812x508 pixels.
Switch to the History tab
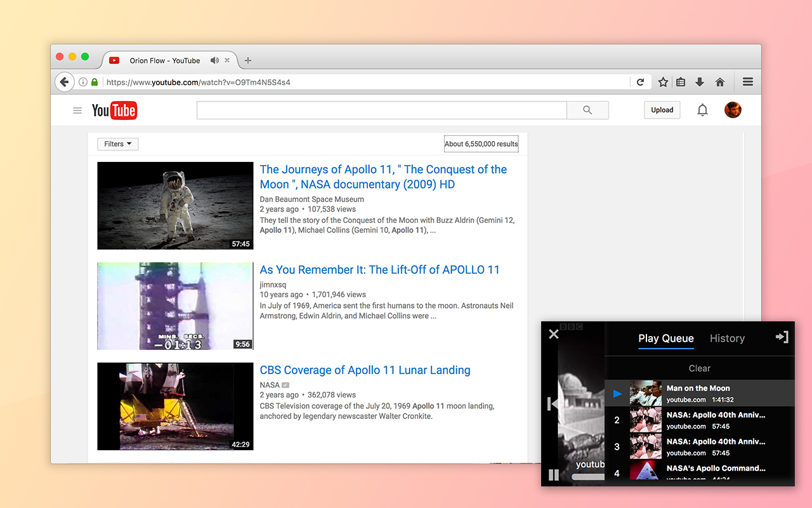tap(727, 338)
